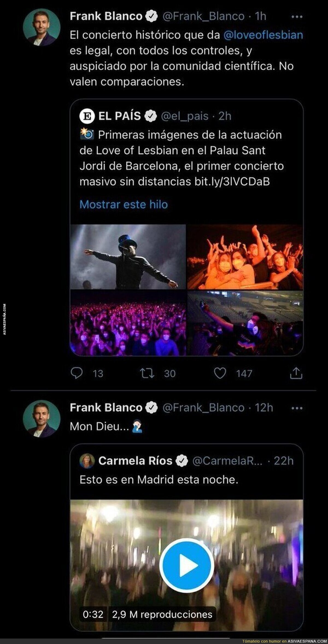Play the Madrid video in the quoted tweet
This screenshot has height=644, width=328.
pyautogui.click(x=187, y=565)
